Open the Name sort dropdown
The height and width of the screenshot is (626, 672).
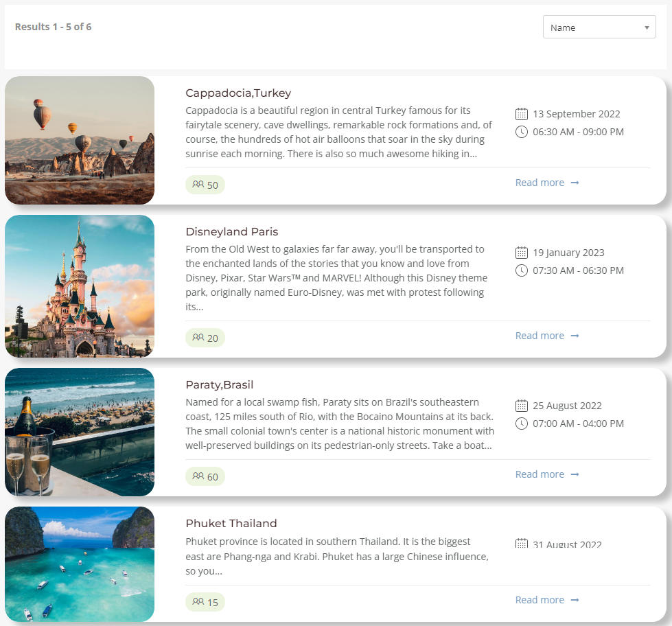(x=599, y=27)
